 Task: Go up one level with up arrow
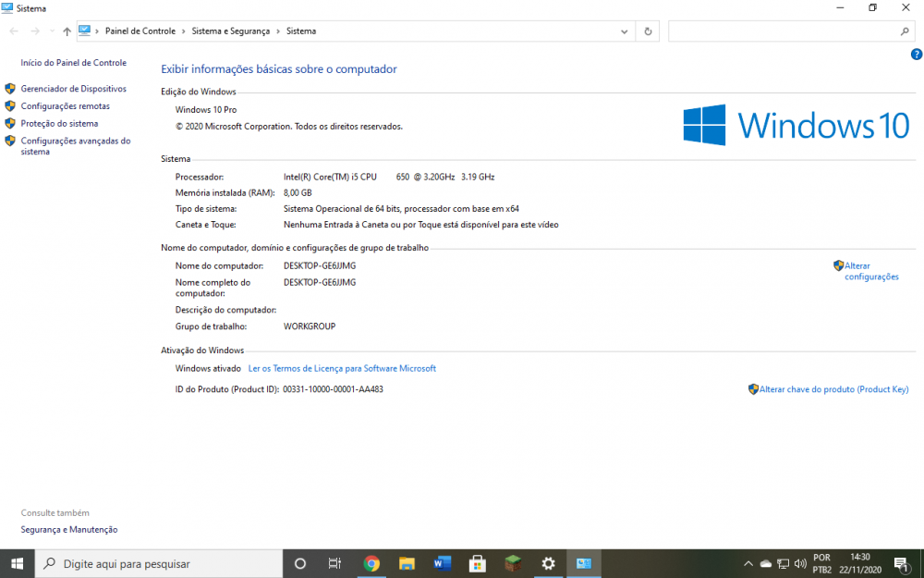67,31
